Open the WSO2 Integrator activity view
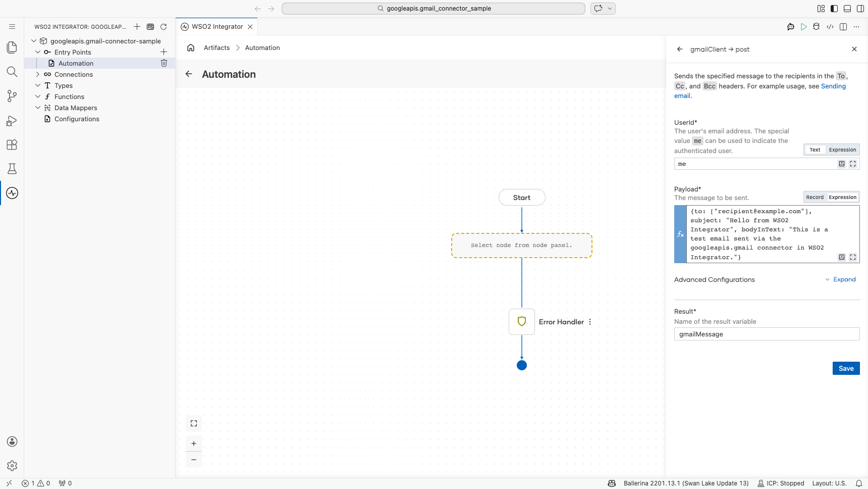 click(x=12, y=193)
